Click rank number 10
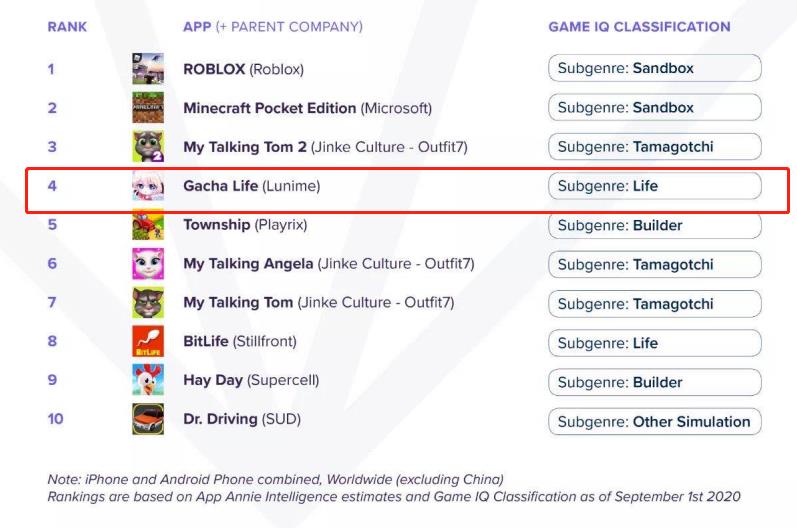The height and width of the screenshot is (528, 797). pyautogui.click(x=55, y=419)
